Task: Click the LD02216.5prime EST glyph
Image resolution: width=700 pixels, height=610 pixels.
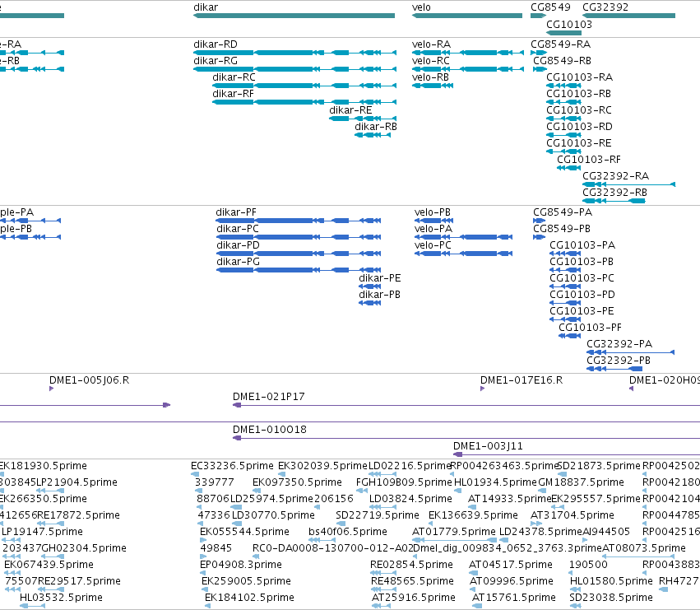Action: tap(382, 474)
